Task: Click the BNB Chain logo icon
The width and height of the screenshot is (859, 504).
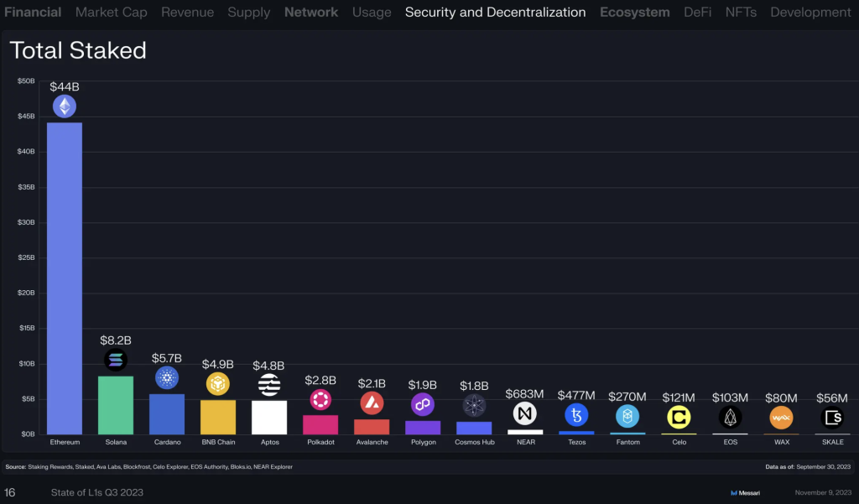Action: click(x=218, y=383)
